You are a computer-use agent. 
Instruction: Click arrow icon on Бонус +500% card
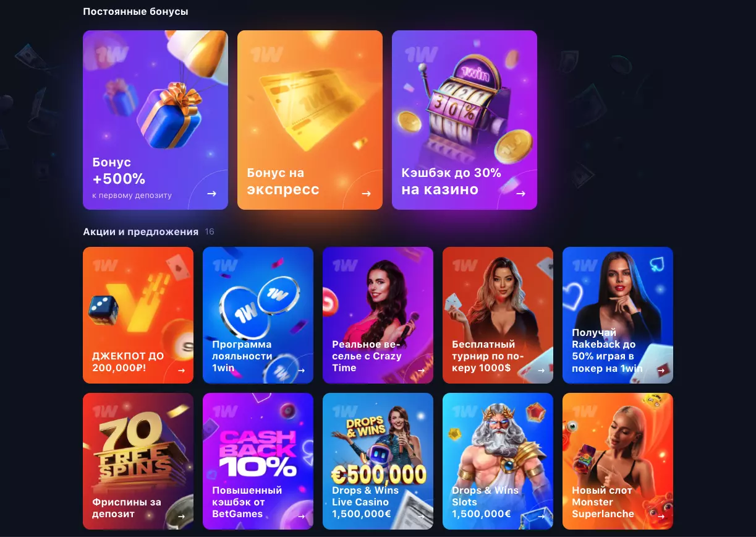pos(211,194)
